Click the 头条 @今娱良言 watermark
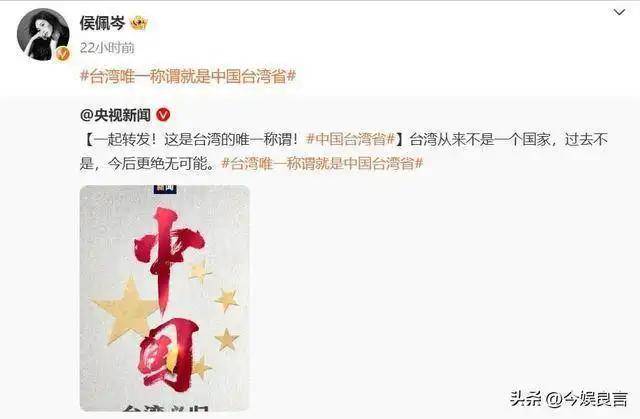This screenshot has height=419, width=640. coord(569,398)
